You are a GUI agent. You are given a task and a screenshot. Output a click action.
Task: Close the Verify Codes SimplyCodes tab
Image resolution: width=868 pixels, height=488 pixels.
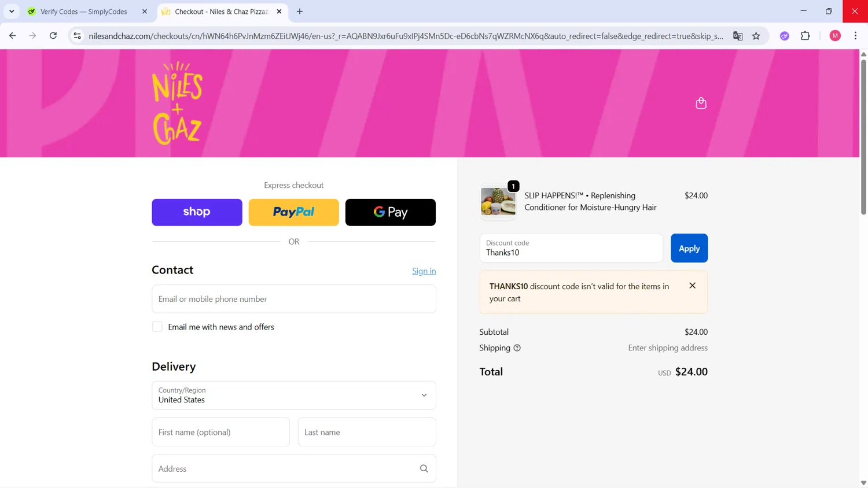point(145,12)
